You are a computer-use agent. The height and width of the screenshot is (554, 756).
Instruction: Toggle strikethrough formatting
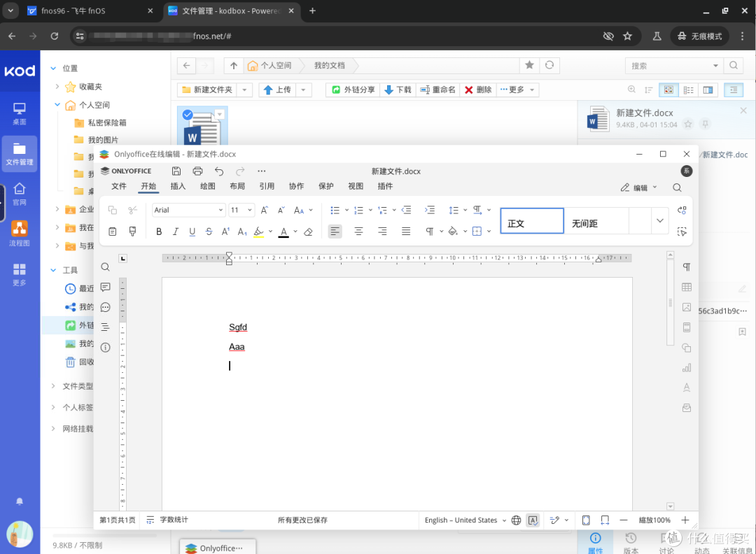click(x=209, y=232)
